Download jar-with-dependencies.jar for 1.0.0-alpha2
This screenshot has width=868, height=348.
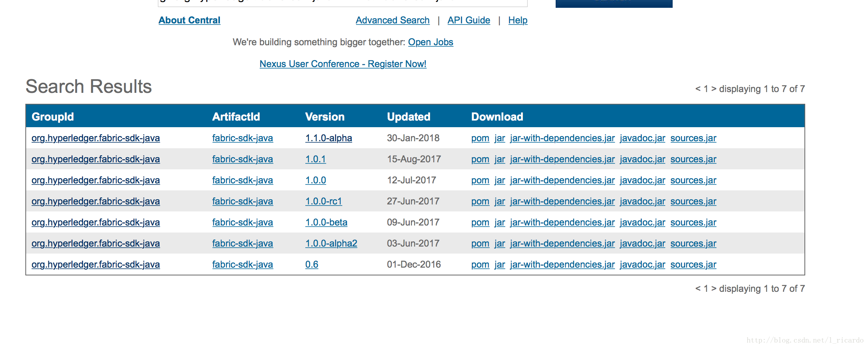click(562, 243)
